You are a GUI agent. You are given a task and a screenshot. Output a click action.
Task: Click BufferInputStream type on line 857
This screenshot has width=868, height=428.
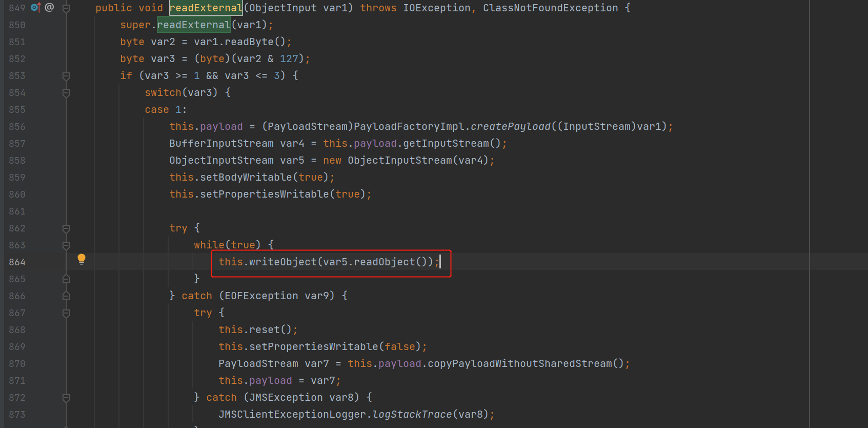pyautogui.click(x=221, y=144)
